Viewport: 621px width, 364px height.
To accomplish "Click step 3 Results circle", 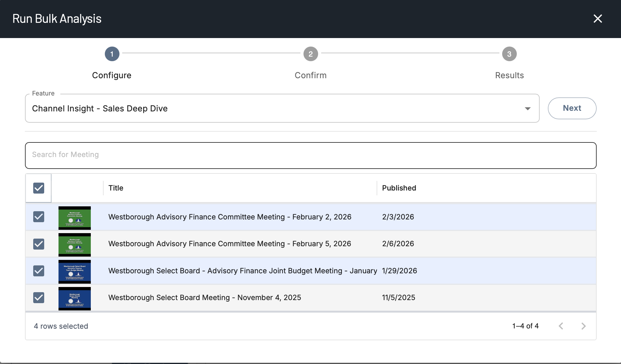I will coord(509,54).
